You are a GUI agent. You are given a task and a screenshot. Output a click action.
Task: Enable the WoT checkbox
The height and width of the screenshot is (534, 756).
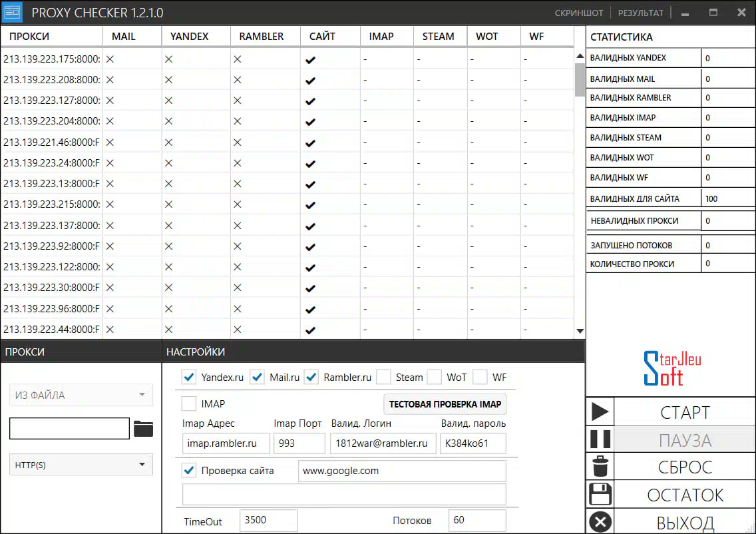(x=435, y=377)
